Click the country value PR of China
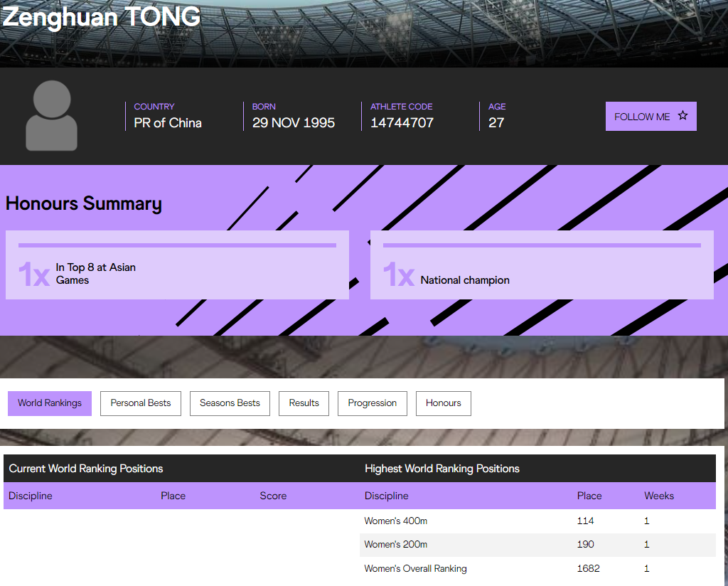The width and height of the screenshot is (728, 586). pos(168,123)
